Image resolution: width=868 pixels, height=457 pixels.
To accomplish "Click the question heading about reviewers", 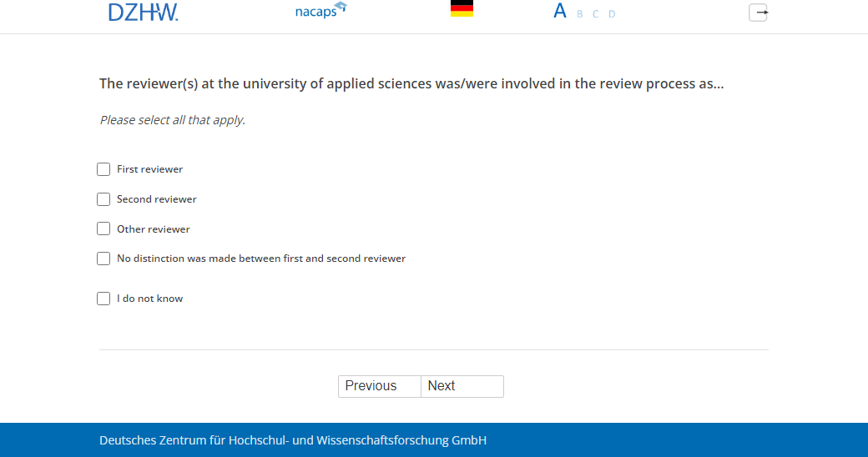I will pos(411,84).
